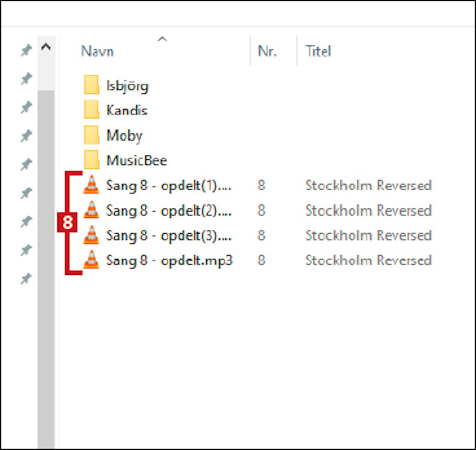
Task: Click the Moby folder icon
Action: click(x=91, y=135)
